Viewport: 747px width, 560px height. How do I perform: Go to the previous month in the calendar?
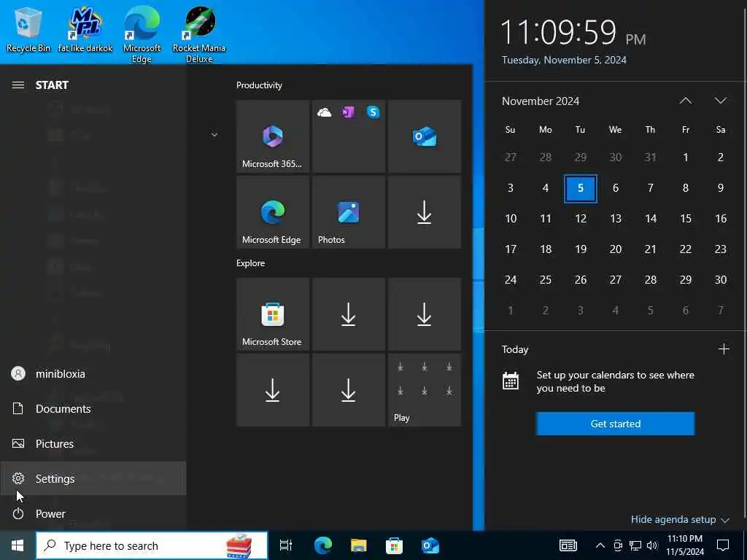click(686, 101)
